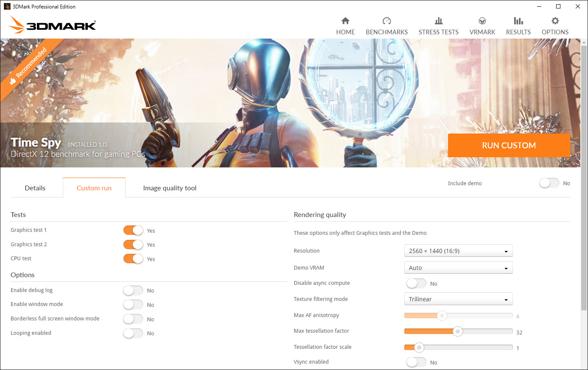
Task: Go to the HOME menu label
Action: click(345, 32)
